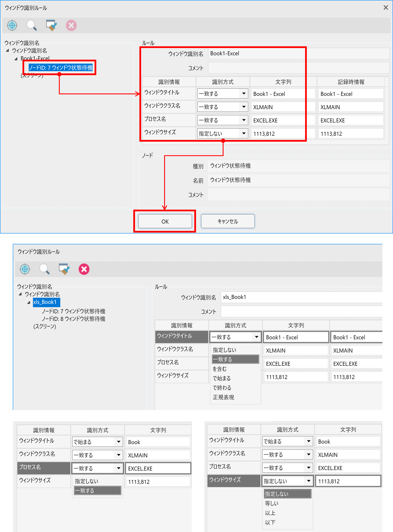Click the OK button
393x532 pixels.
[x=165, y=221]
